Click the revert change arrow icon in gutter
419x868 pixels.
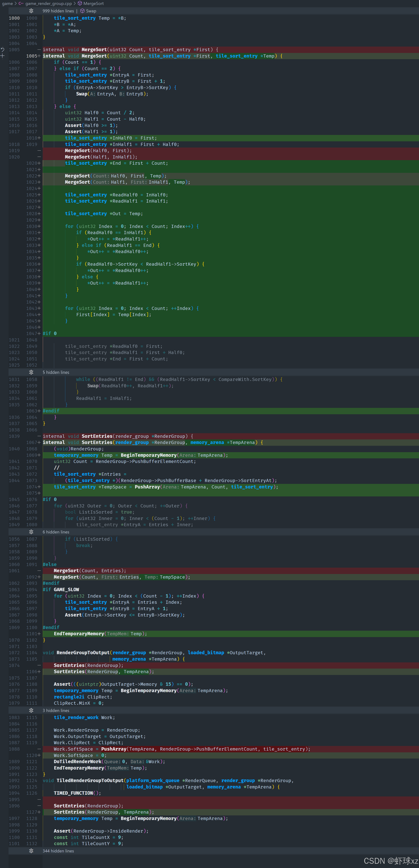(x=2, y=50)
